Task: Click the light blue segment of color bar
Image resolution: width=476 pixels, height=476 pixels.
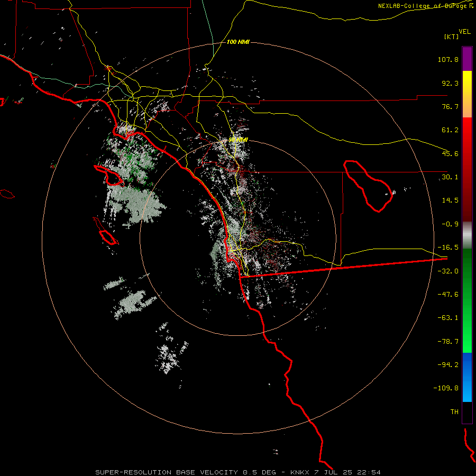Action: [x=467, y=391]
